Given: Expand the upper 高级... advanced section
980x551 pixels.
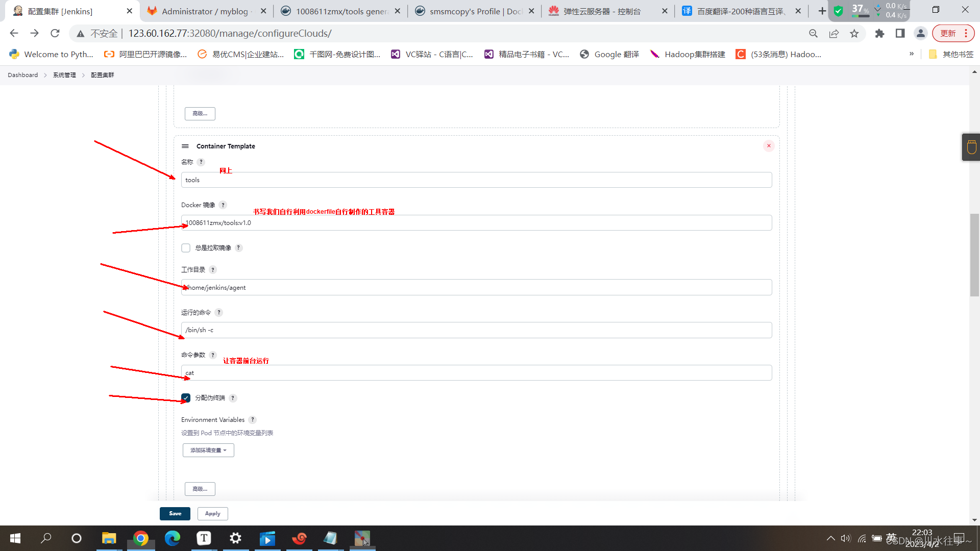Looking at the screenshot, I should coord(200,114).
